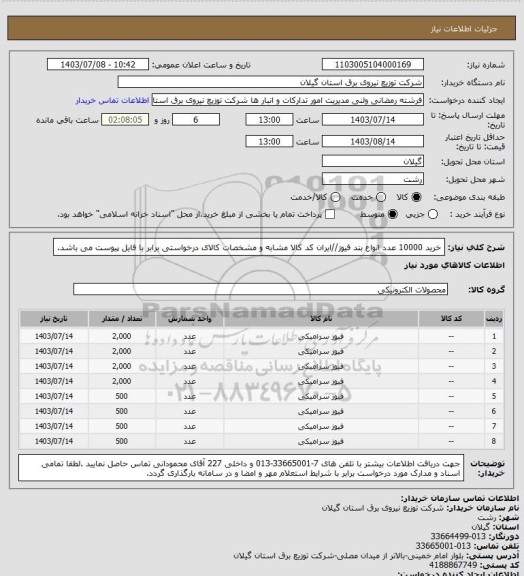Choose the متوسط purchase type radio
Viewport: 524px width, 576px height.
coord(393,214)
